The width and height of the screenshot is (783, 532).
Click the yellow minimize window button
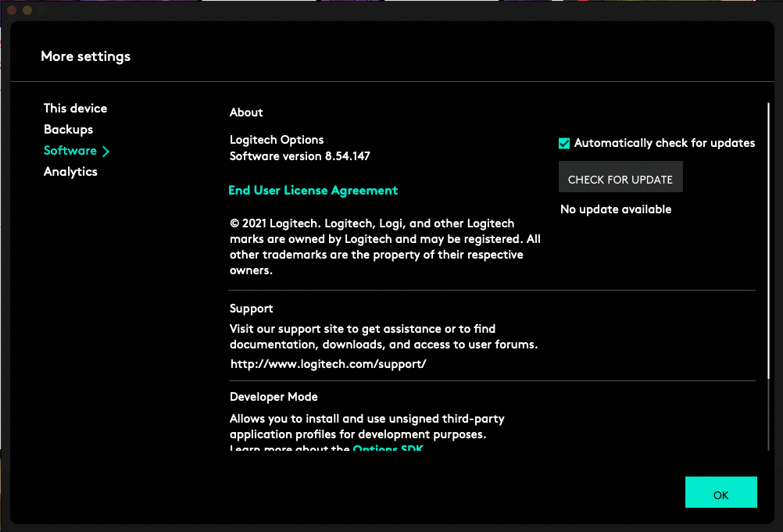[27, 10]
